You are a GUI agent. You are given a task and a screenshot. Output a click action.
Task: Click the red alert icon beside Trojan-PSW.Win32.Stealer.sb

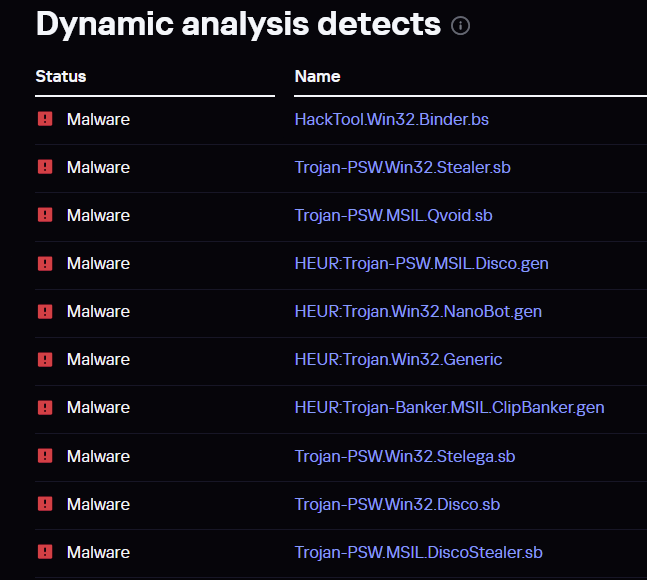pyautogui.click(x=45, y=167)
